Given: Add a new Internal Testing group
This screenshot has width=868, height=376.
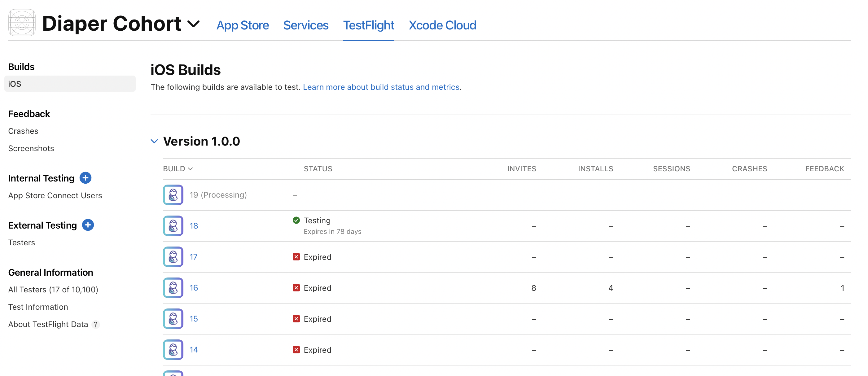Looking at the screenshot, I should [x=85, y=178].
